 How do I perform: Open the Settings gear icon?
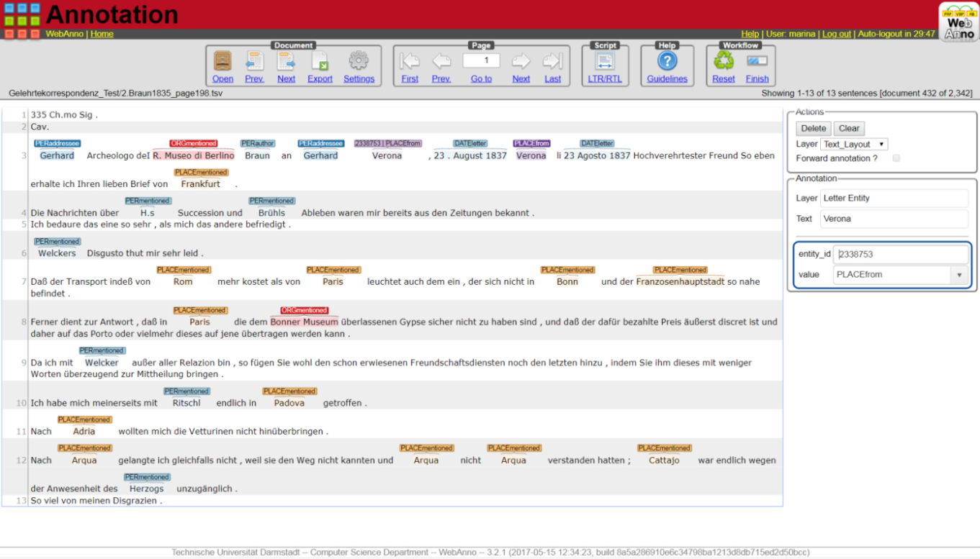[359, 61]
